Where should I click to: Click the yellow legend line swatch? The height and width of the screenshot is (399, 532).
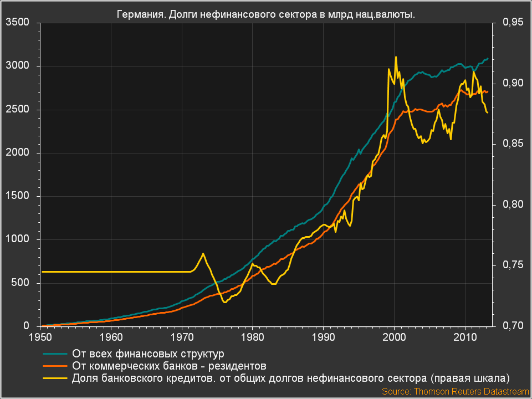point(55,378)
